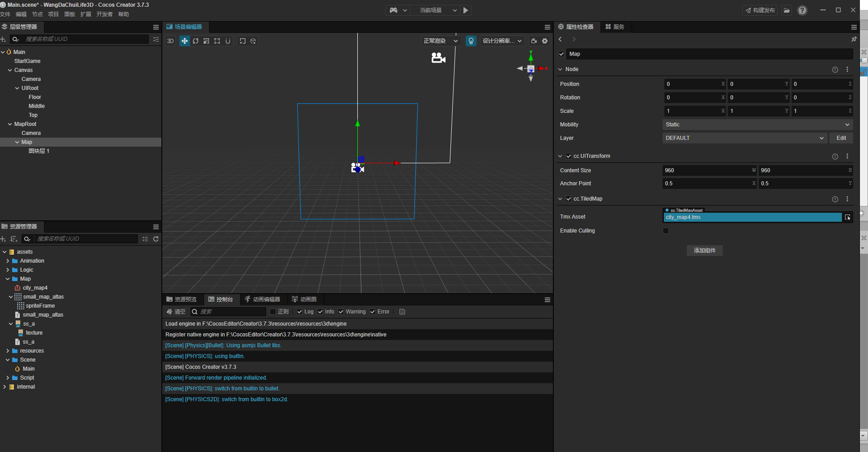
Task: Open the 当前场景 preview scene dropdown
Action: tap(435, 10)
